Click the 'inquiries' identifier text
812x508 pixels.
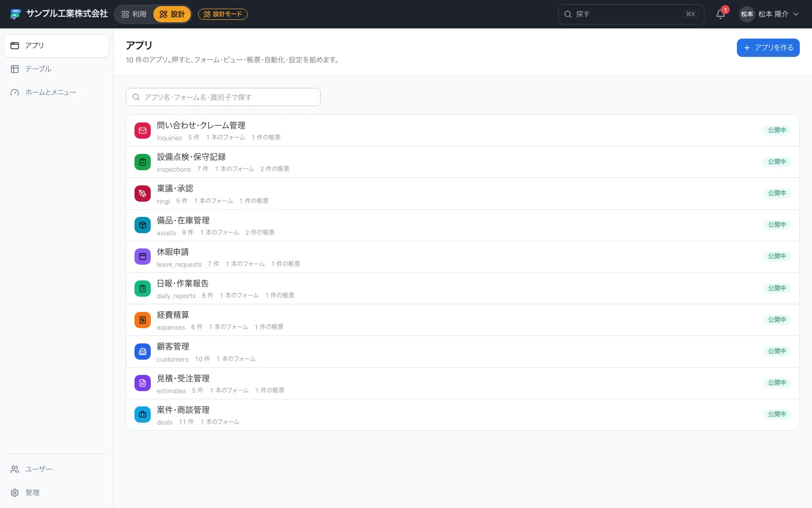(x=169, y=138)
